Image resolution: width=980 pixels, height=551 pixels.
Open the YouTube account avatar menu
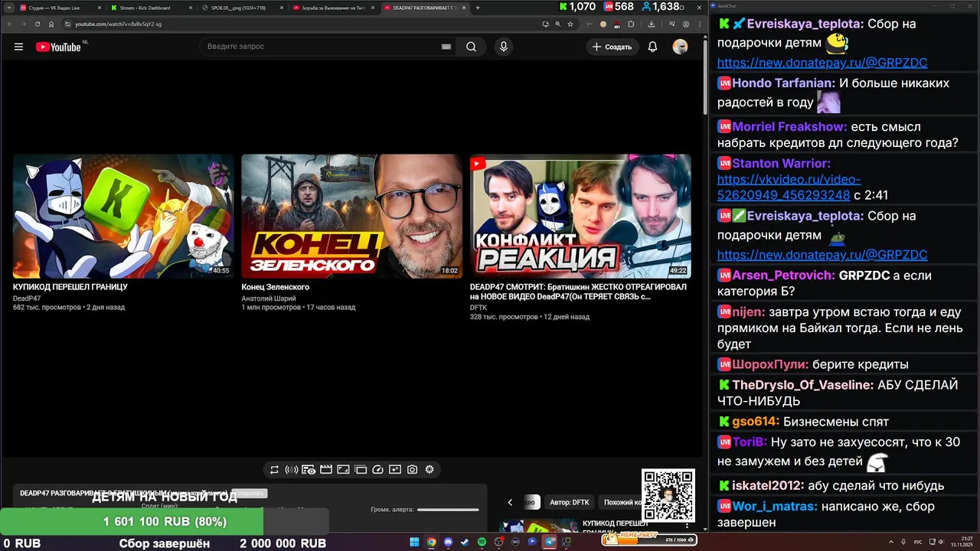tap(680, 47)
